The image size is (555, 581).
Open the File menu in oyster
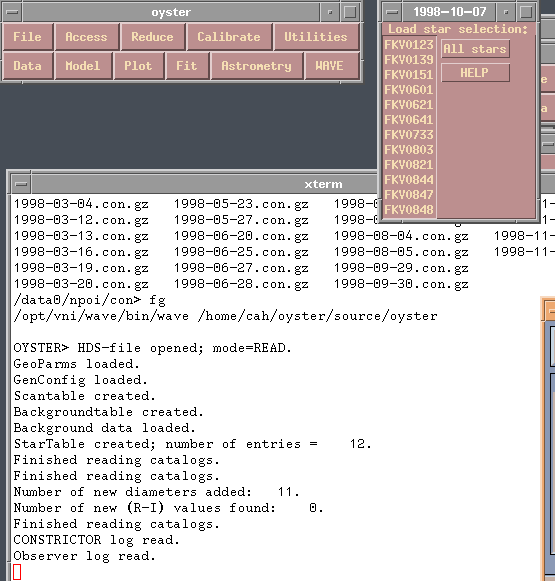pos(28,37)
